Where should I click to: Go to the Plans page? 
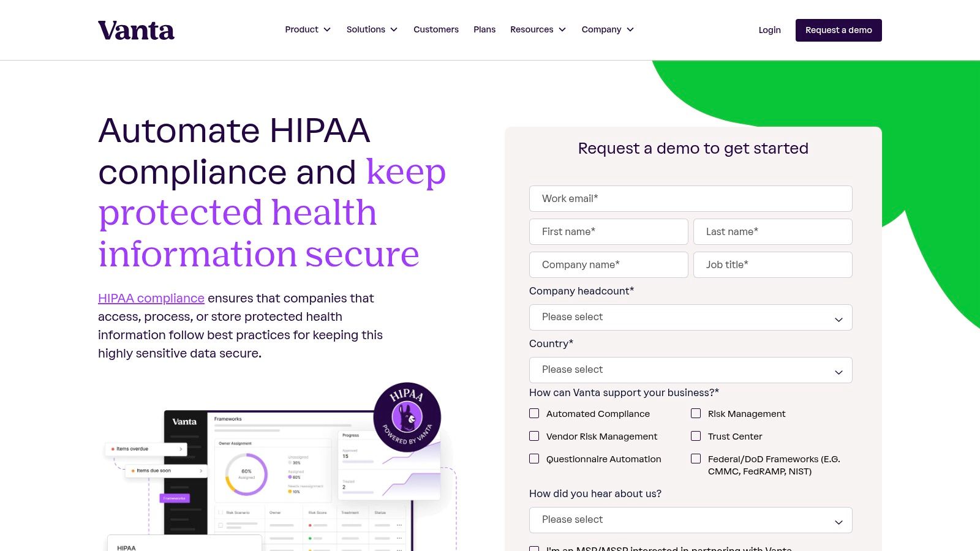click(484, 29)
